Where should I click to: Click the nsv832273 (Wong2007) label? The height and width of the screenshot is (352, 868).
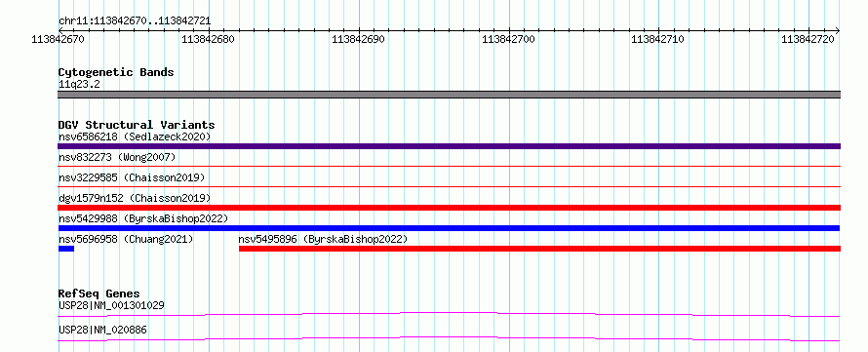(117, 157)
